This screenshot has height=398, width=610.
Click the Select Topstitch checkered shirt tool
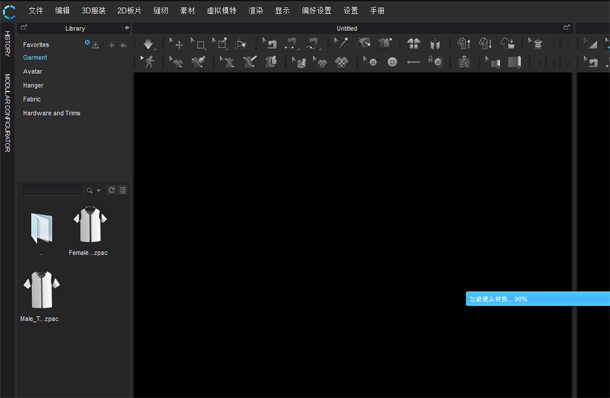pyautogui.click(x=341, y=62)
